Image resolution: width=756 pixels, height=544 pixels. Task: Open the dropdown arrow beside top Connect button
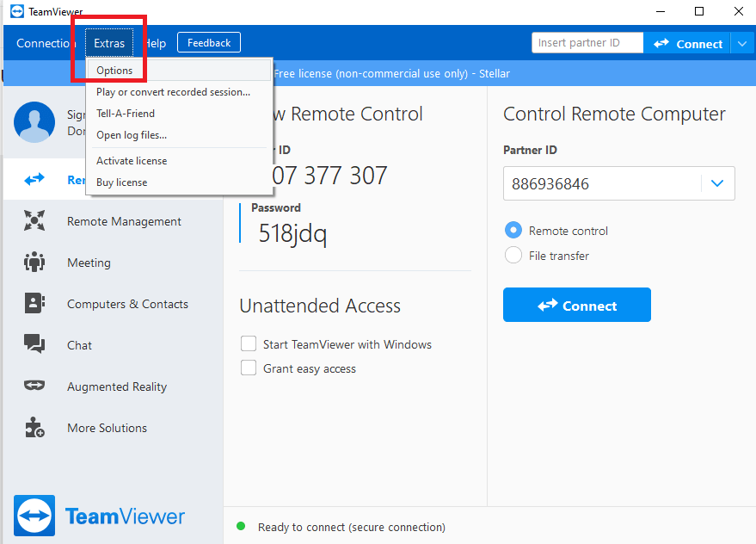pyautogui.click(x=742, y=43)
